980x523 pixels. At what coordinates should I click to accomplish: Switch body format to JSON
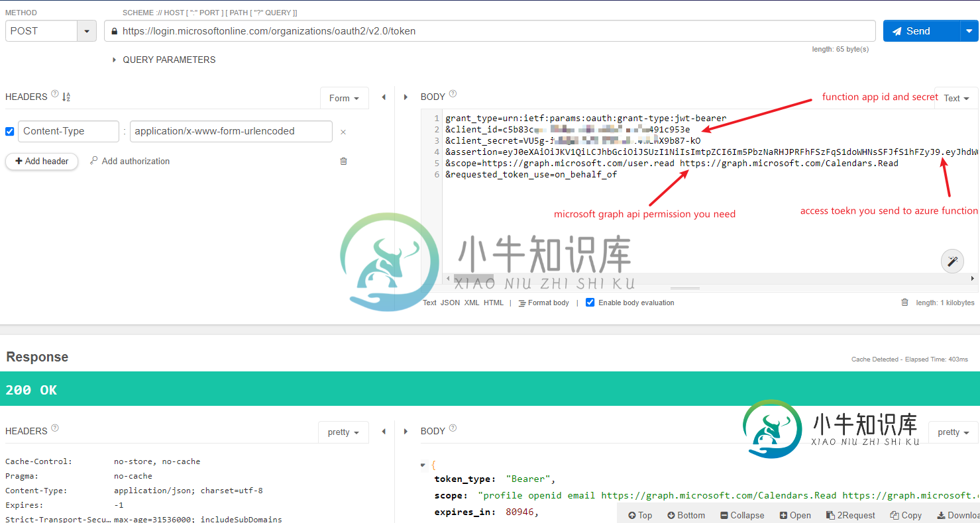point(450,303)
